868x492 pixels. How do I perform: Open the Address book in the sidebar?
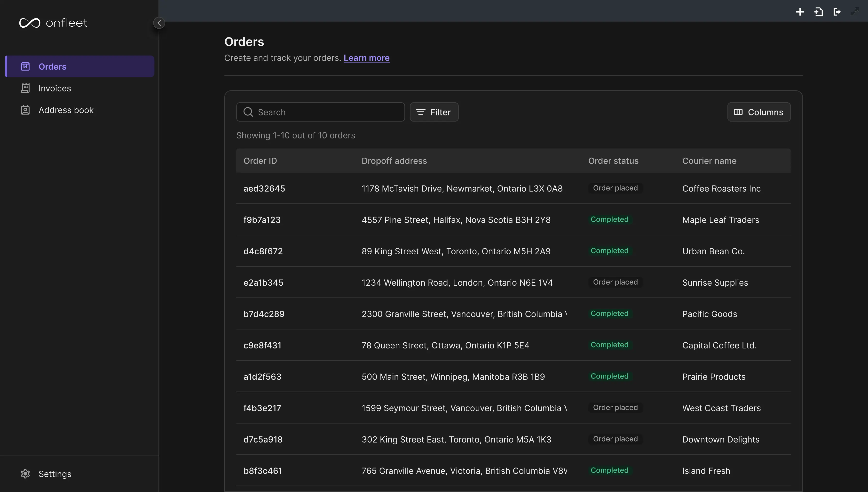80,110
